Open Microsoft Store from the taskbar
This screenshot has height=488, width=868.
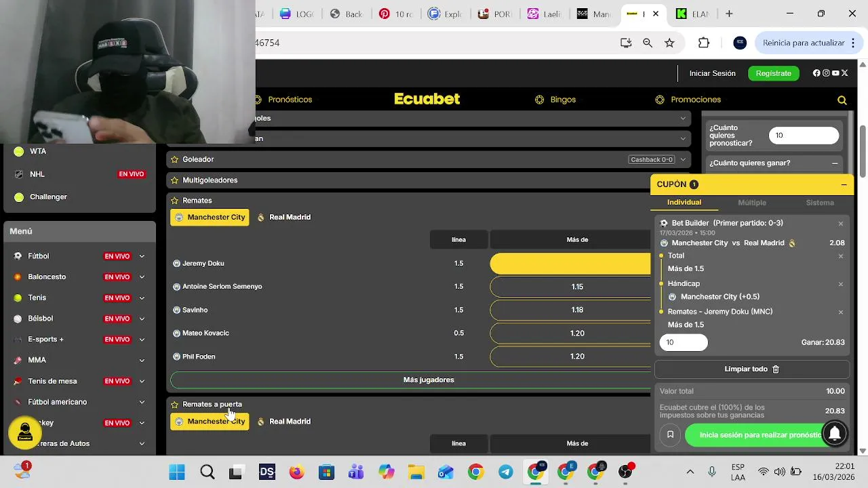click(327, 472)
